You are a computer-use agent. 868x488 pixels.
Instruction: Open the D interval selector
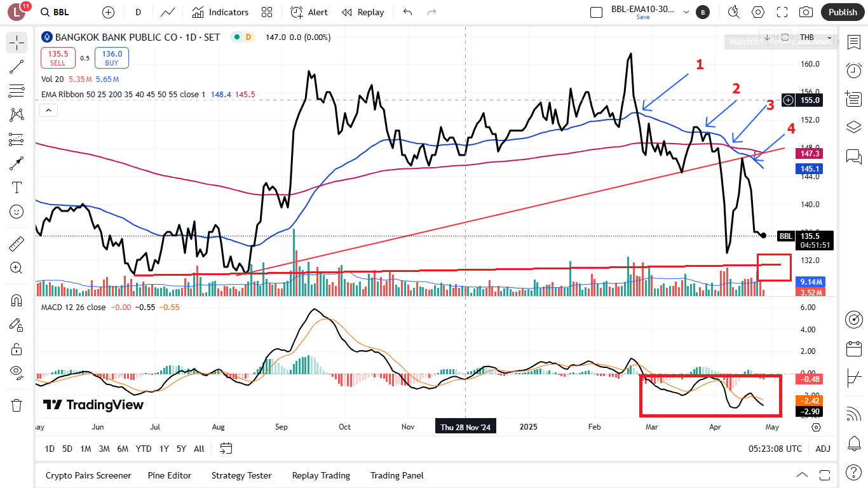pos(138,12)
